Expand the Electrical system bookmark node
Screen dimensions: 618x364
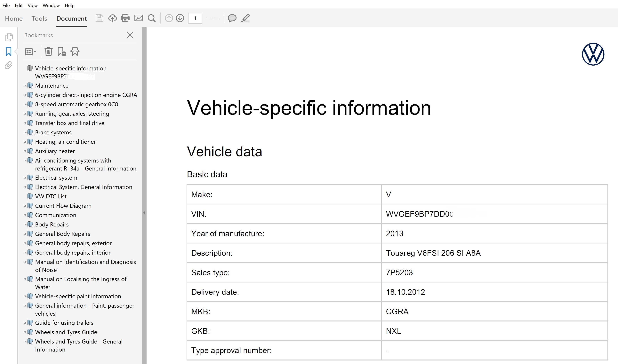point(25,178)
